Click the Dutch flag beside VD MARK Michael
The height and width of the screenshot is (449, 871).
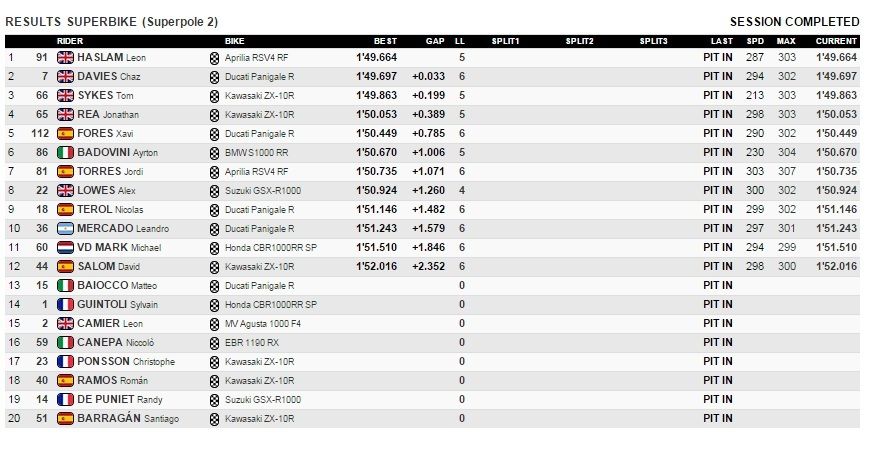click(x=65, y=247)
